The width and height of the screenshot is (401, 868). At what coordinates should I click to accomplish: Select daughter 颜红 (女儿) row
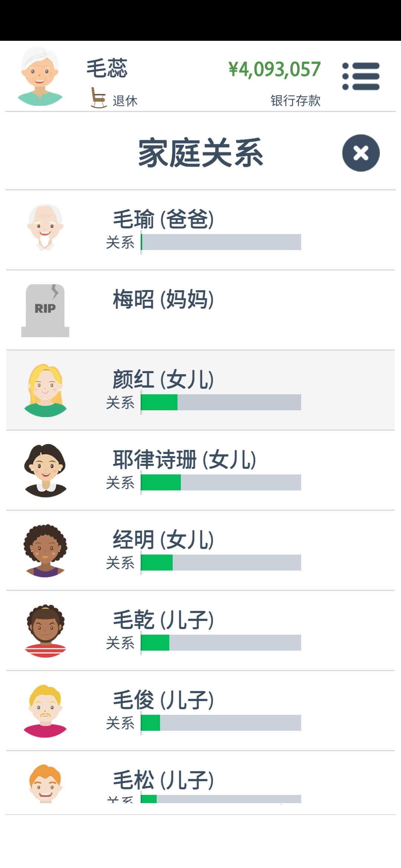point(200,390)
